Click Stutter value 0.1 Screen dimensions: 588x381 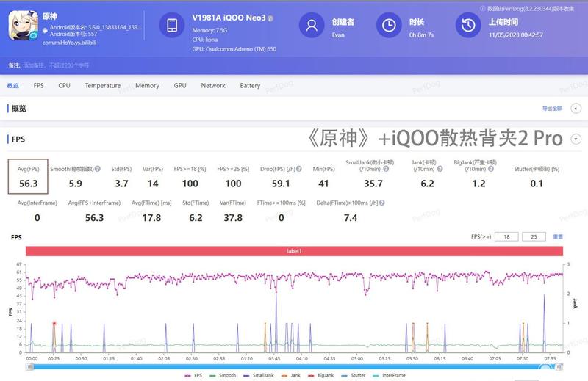pyautogui.click(x=537, y=184)
